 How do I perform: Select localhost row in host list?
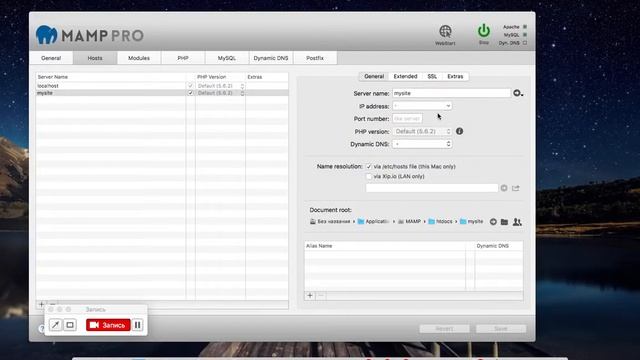tap(162, 86)
